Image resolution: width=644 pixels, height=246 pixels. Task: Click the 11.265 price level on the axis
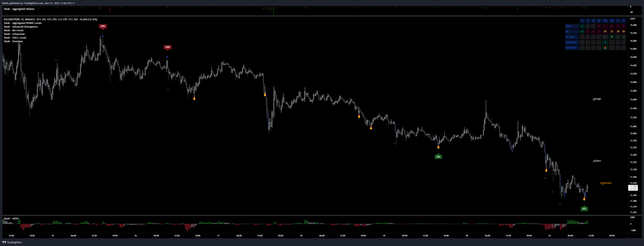click(634, 212)
